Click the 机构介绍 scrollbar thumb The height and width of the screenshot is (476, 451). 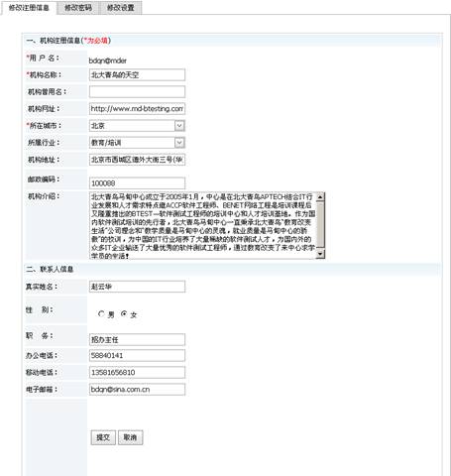[320, 224]
